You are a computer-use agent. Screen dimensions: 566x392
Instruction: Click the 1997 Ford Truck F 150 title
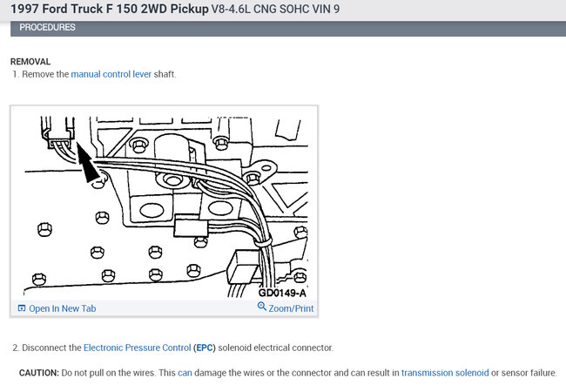coord(110,9)
